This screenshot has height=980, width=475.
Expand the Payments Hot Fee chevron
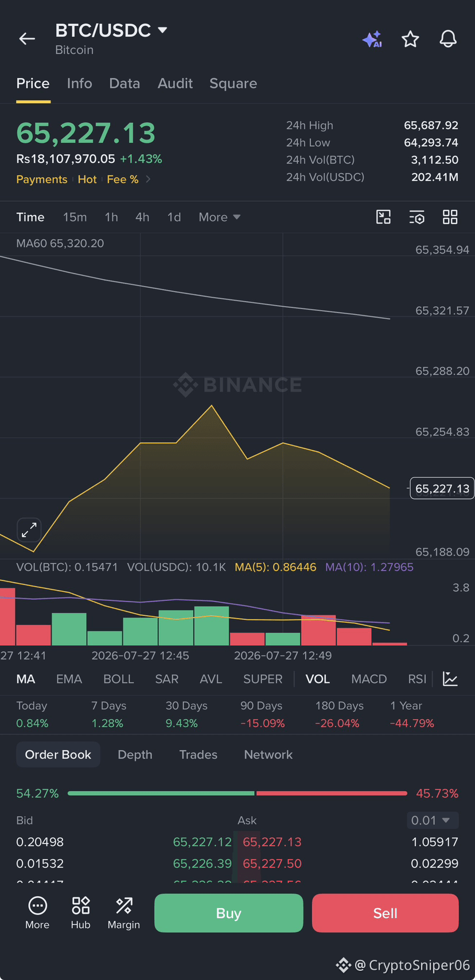(x=148, y=179)
